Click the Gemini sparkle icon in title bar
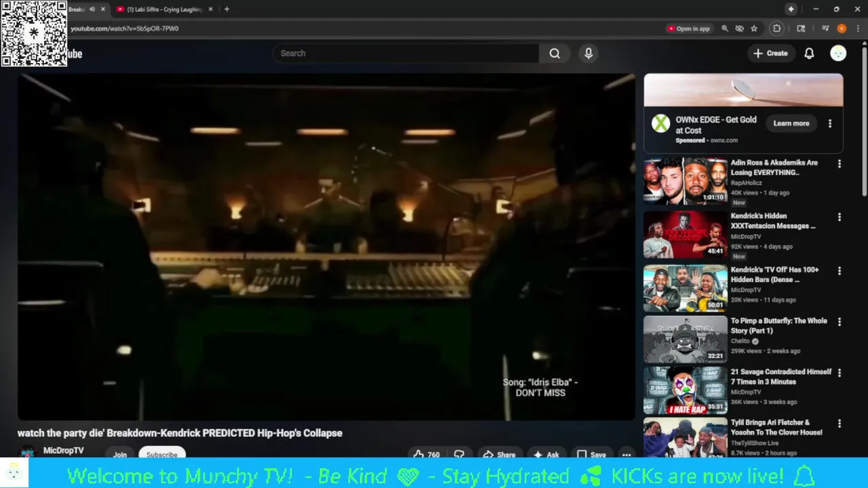The height and width of the screenshot is (488, 868). (x=791, y=9)
